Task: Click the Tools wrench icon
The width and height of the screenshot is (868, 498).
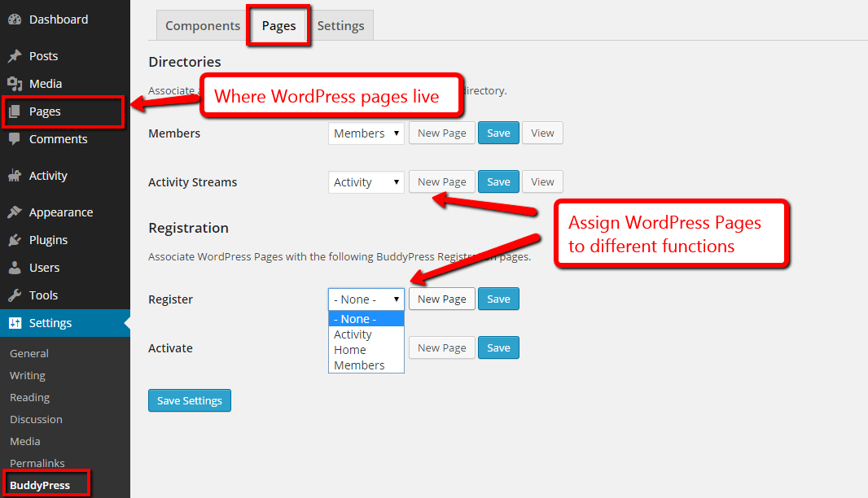Action: [15, 295]
